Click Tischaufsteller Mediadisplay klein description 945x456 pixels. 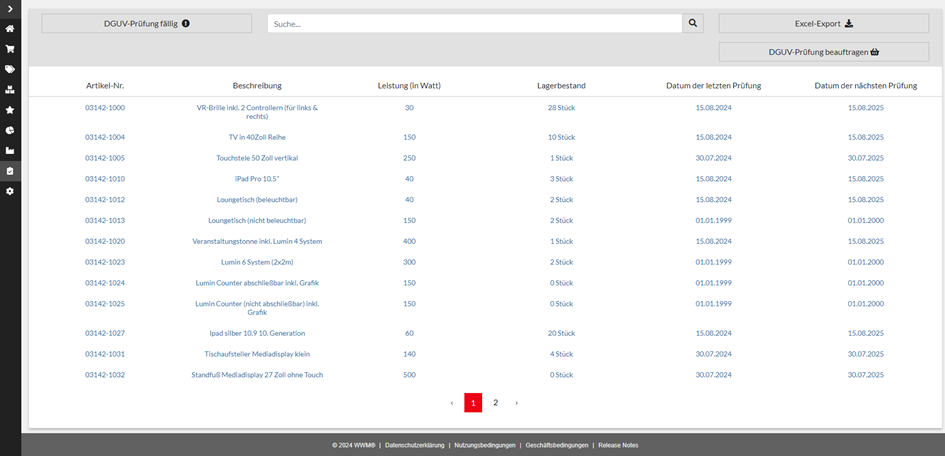257,354
